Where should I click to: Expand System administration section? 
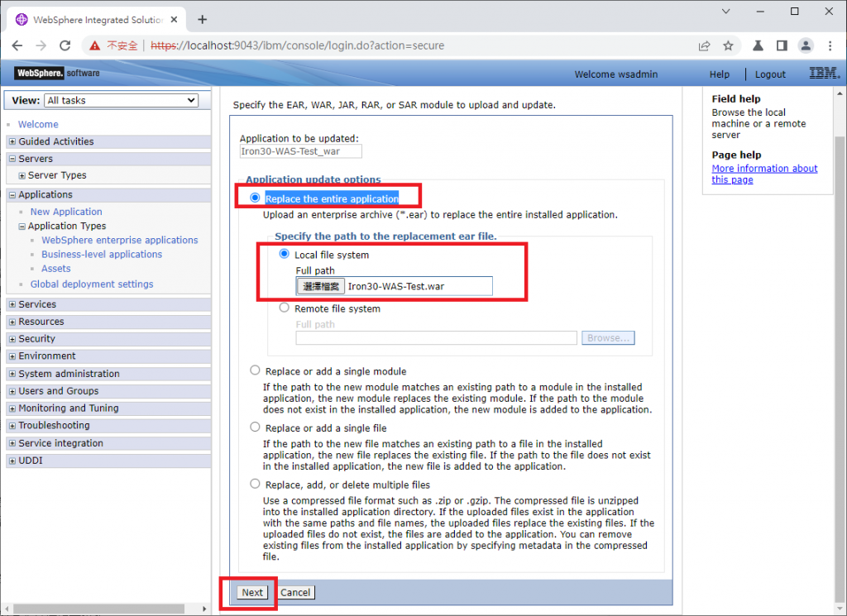tap(12, 374)
